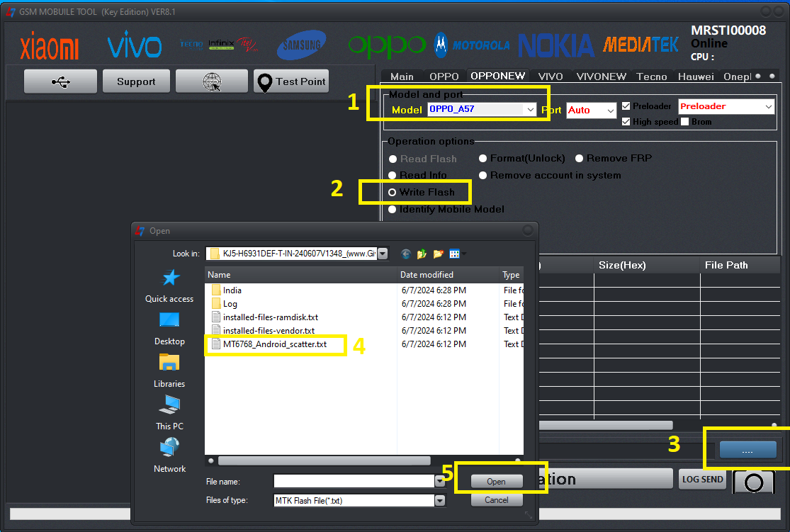Open the Port dropdown set to Auto
Screen dimensions: 790x532
pyautogui.click(x=610, y=111)
